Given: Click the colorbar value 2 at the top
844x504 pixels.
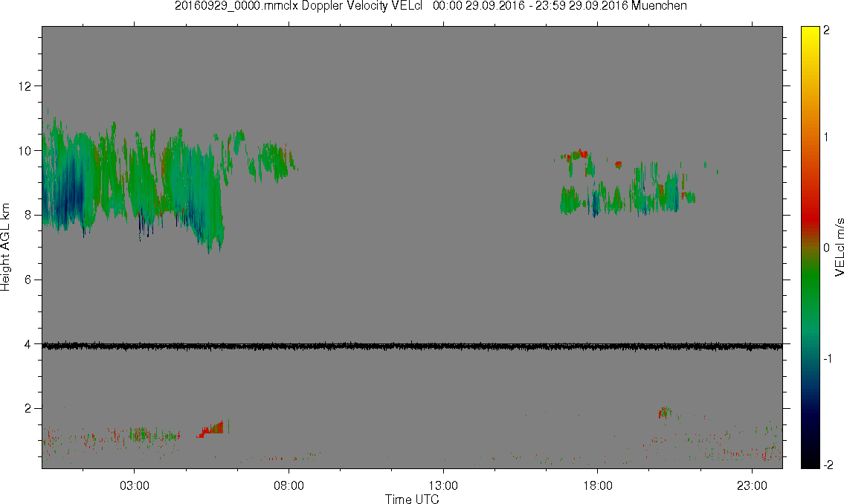Looking at the screenshot, I should coord(826,30).
